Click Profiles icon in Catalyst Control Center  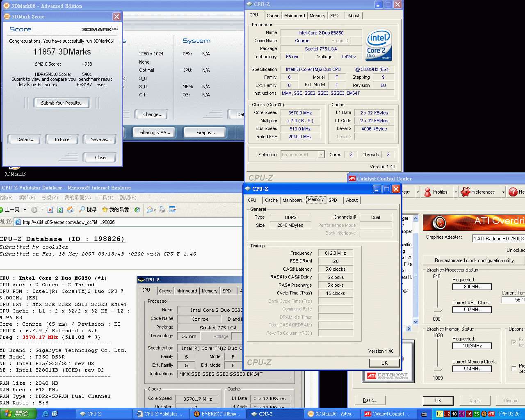pos(427,192)
